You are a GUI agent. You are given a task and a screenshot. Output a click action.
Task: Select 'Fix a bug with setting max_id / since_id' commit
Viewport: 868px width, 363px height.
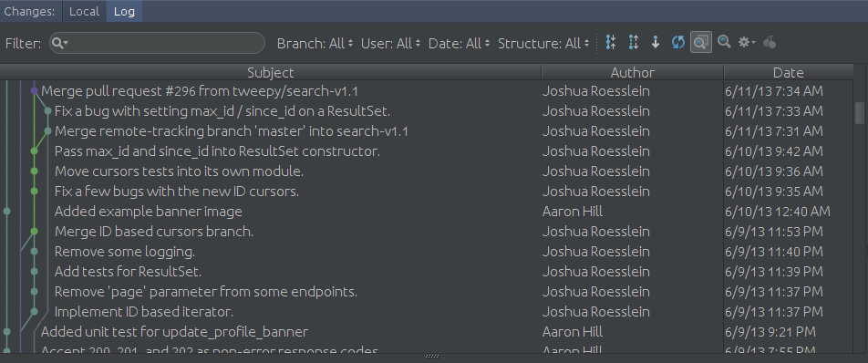click(222, 111)
